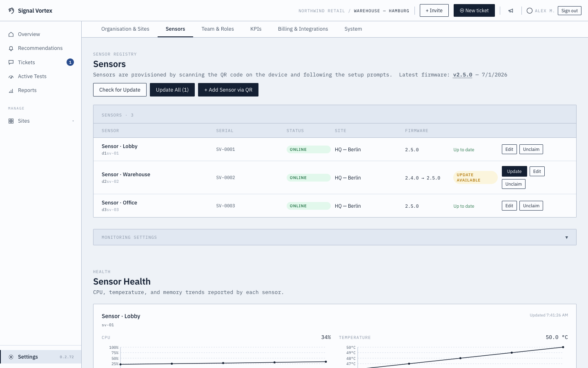Screen dimensions: 588x368
Task: Click the Signal Vortex logo icon
Action: [11, 11]
